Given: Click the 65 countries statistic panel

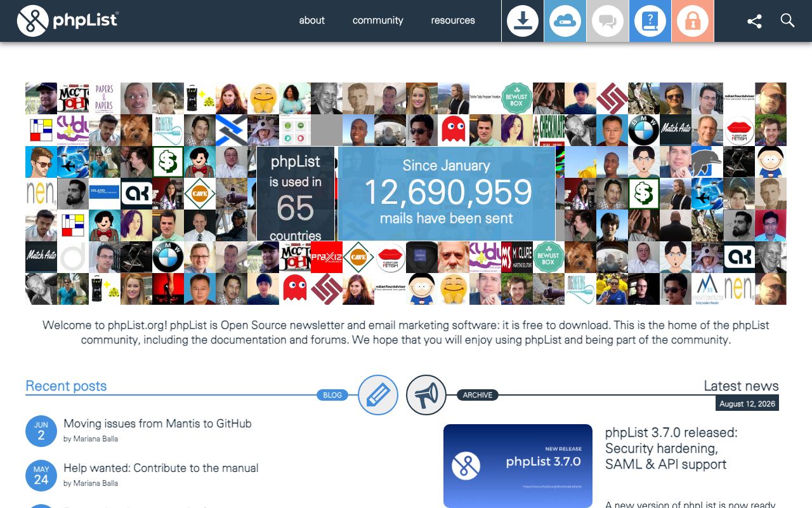Looking at the screenshot, I should click(296, 194).
